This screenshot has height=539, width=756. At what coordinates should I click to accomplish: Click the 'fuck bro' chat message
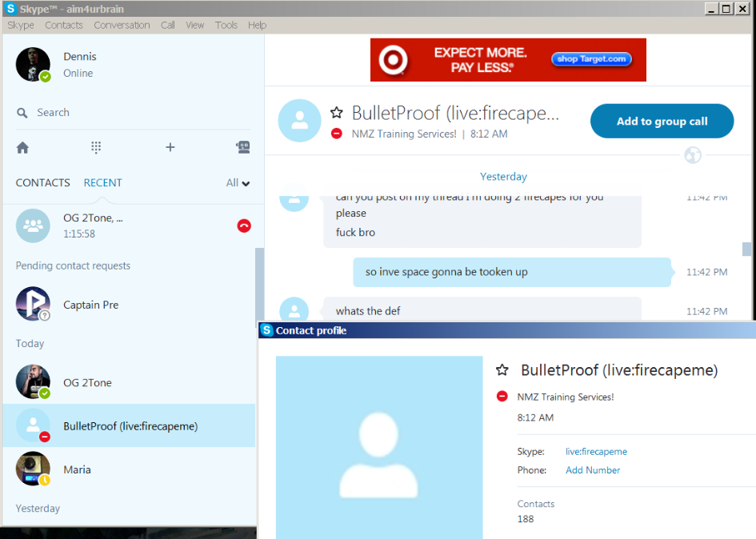[355, 233]
